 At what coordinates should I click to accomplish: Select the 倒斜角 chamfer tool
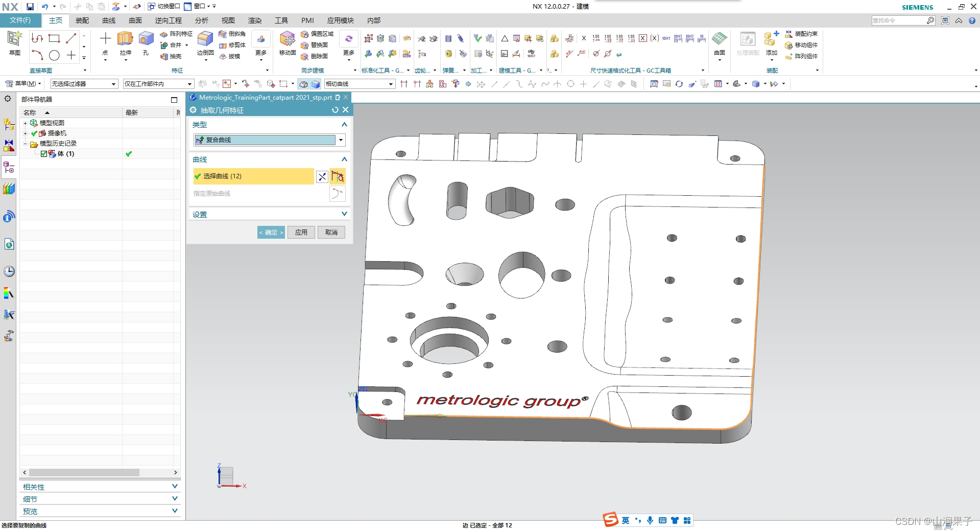tap(232, 34)
